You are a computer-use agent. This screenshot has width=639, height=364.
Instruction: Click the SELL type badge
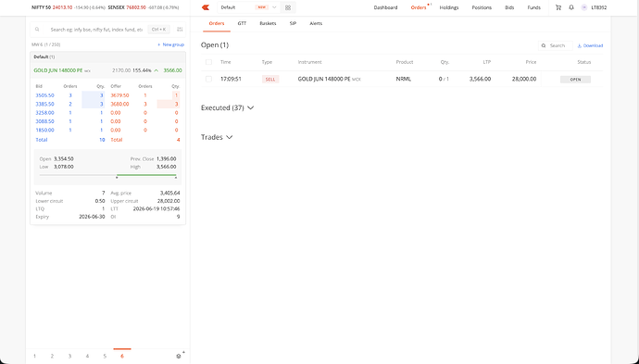pyautogui.click(x=270, y=79)
